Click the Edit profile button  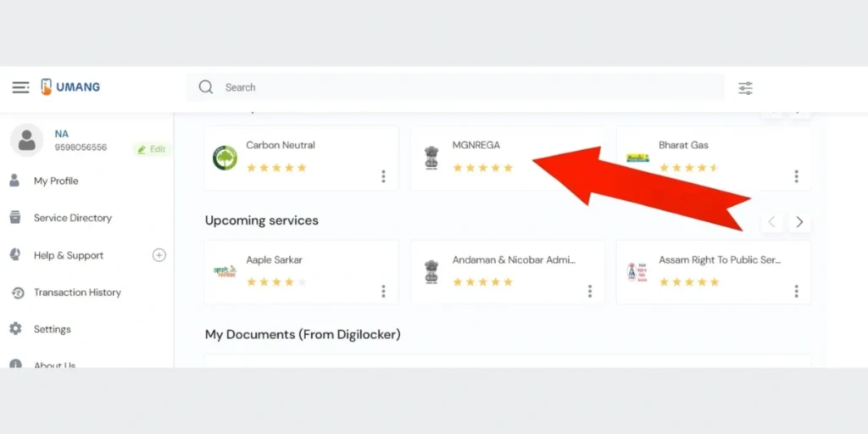152,149
